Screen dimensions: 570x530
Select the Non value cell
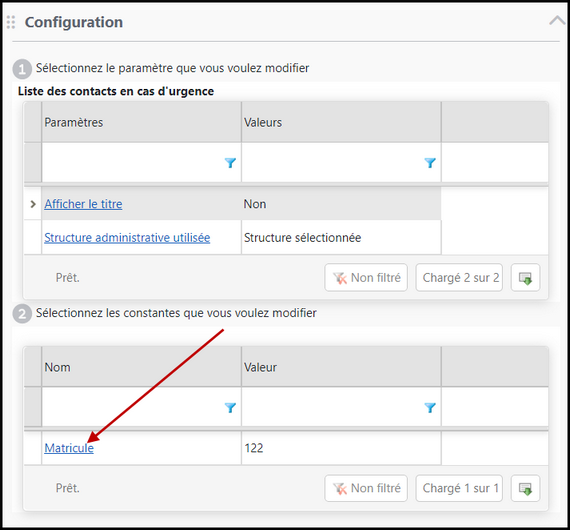coord(341,204)
